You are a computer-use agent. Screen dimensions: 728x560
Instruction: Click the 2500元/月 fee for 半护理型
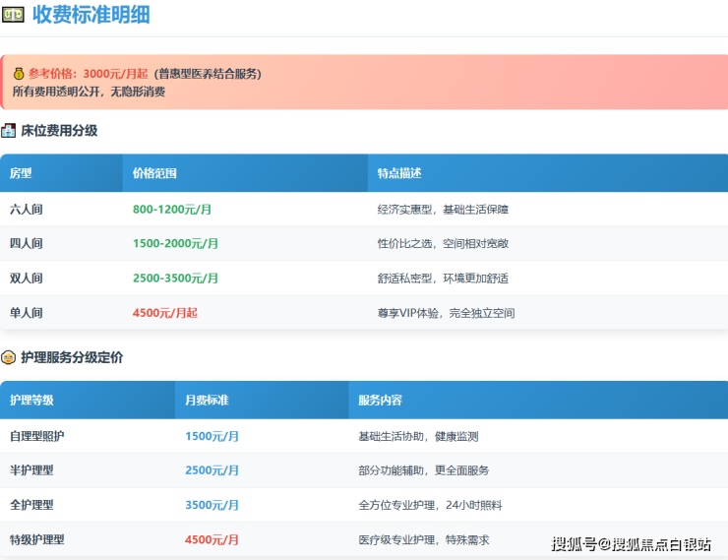pos(212,470)
